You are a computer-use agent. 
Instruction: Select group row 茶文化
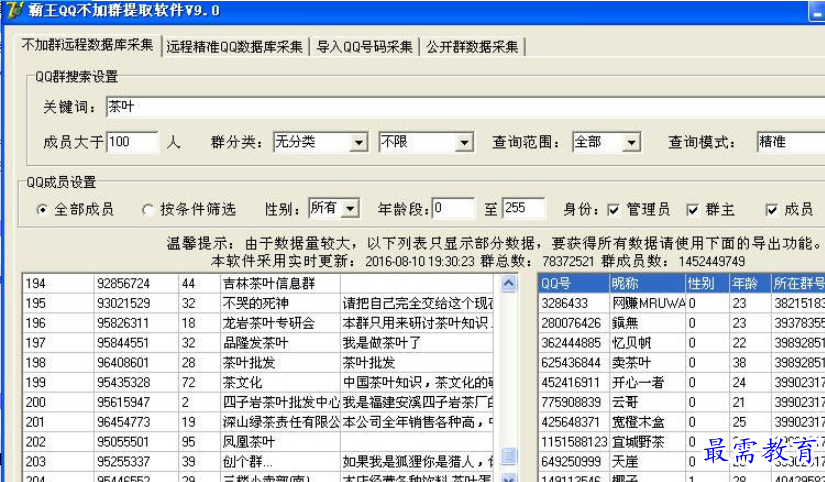coord(258,383)
